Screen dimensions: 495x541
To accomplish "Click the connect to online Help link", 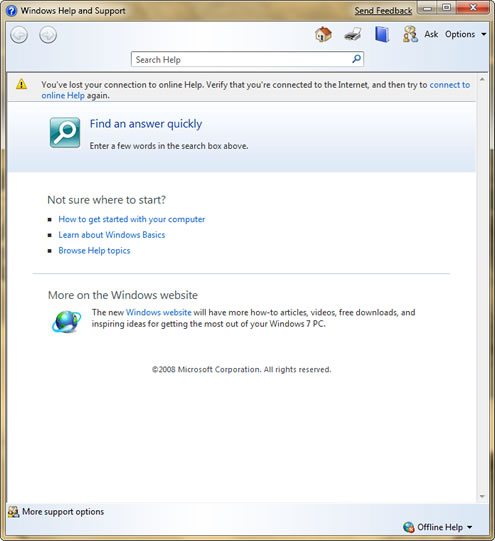I will pyautogui.click(x=449, y=85).
